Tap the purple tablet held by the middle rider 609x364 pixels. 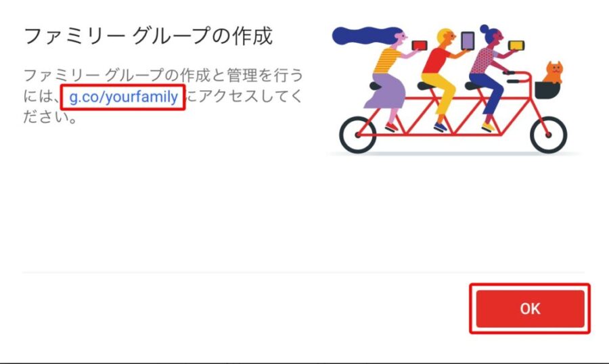pyautogui.click(x=468, y=41)
